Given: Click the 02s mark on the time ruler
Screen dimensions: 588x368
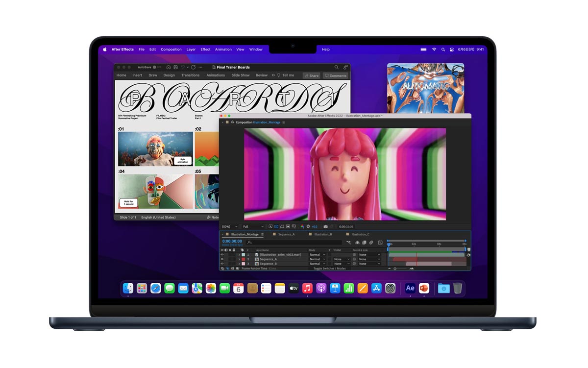Looking at the screenshot, I should tap(414, 244).
